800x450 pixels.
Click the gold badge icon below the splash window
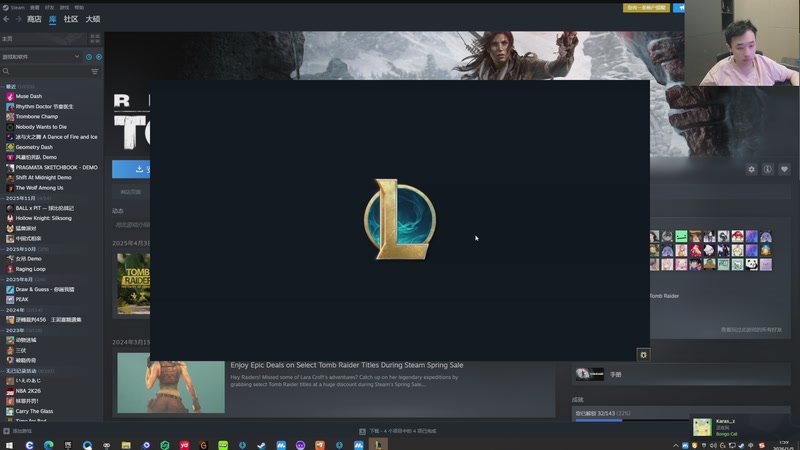pos(643,355)
